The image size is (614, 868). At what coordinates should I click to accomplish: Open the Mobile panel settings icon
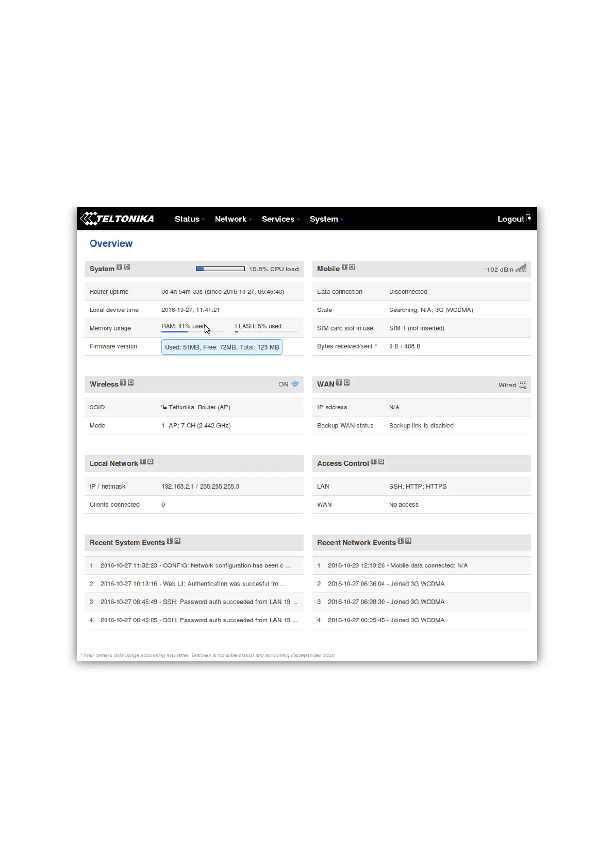click(352, 267)
